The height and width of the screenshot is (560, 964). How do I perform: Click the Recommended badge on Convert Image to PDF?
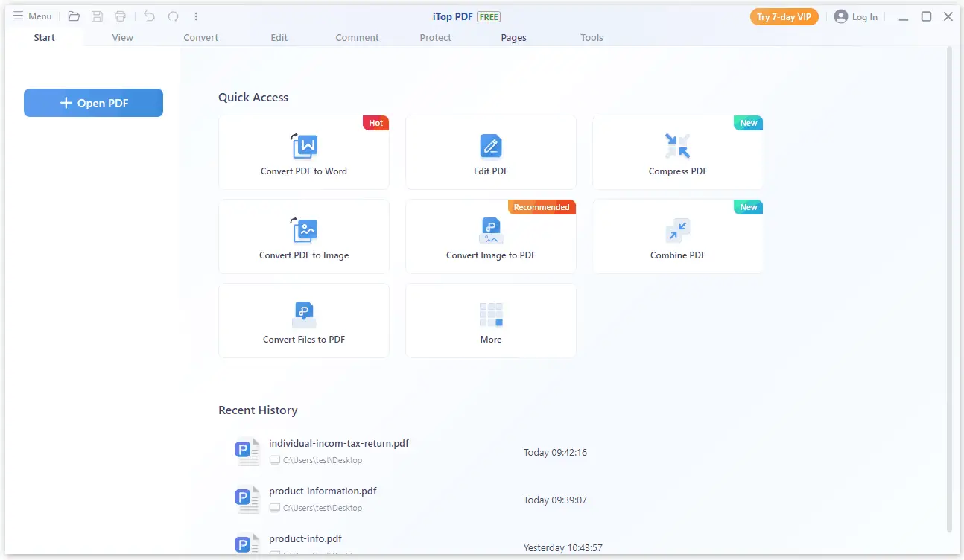click(542, 207)
